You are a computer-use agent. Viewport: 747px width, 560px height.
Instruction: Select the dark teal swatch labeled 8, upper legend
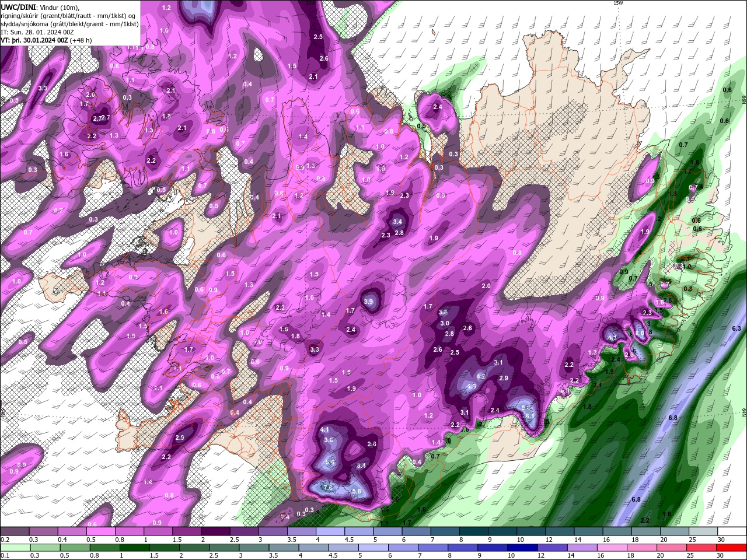(x=474, y=531)
